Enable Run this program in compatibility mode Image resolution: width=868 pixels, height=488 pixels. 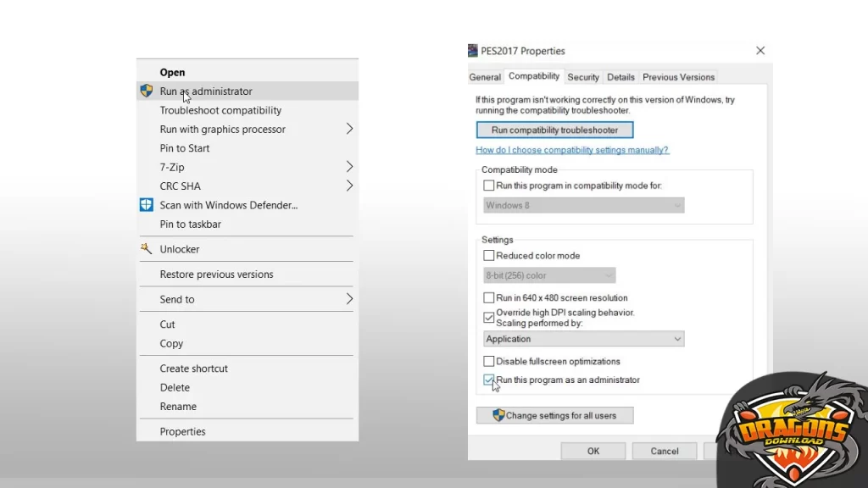click(488, 186)
